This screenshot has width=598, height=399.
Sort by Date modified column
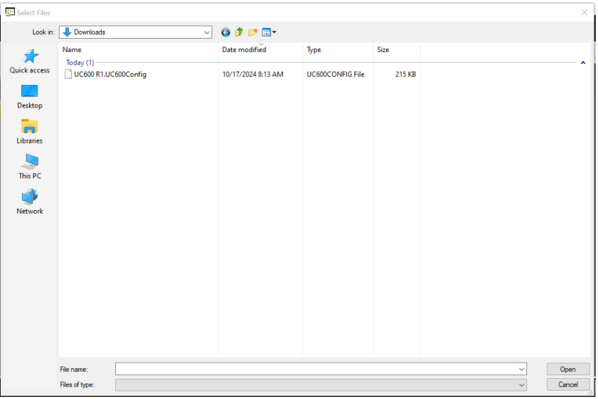tap(261, 50)
